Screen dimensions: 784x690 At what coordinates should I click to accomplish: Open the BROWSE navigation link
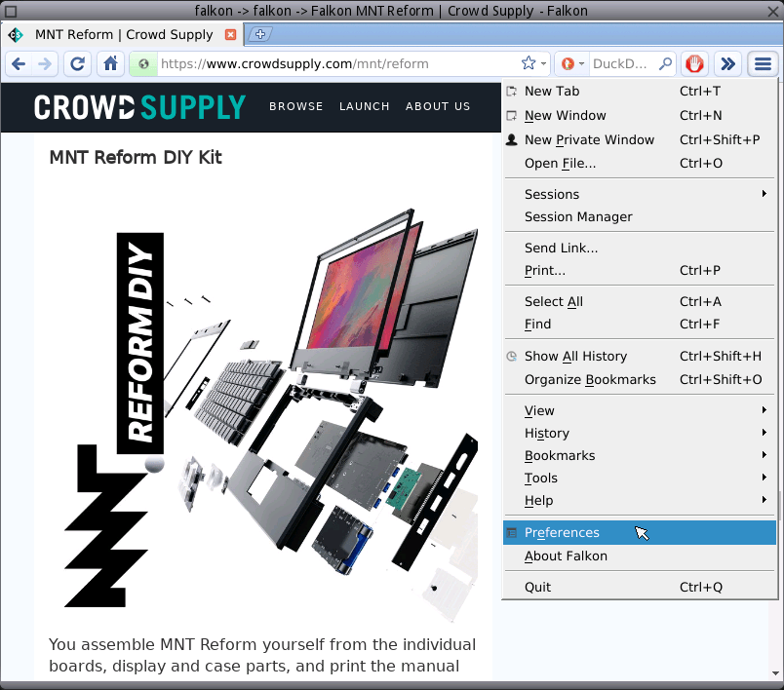pyautogui.click(x=296, y=106)
